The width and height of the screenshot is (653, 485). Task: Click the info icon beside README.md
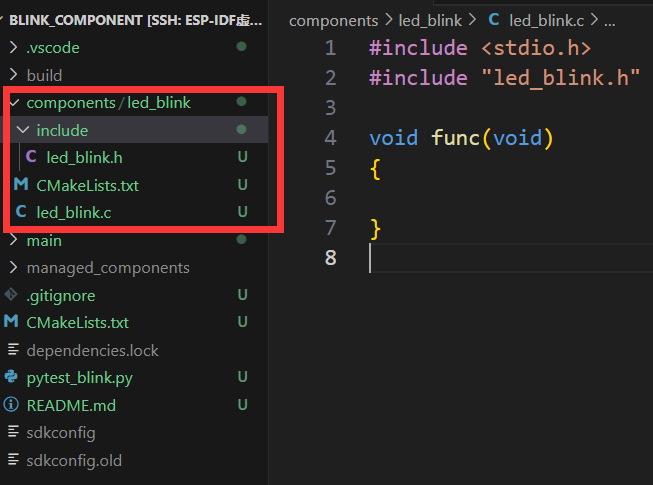coord(12,405)
